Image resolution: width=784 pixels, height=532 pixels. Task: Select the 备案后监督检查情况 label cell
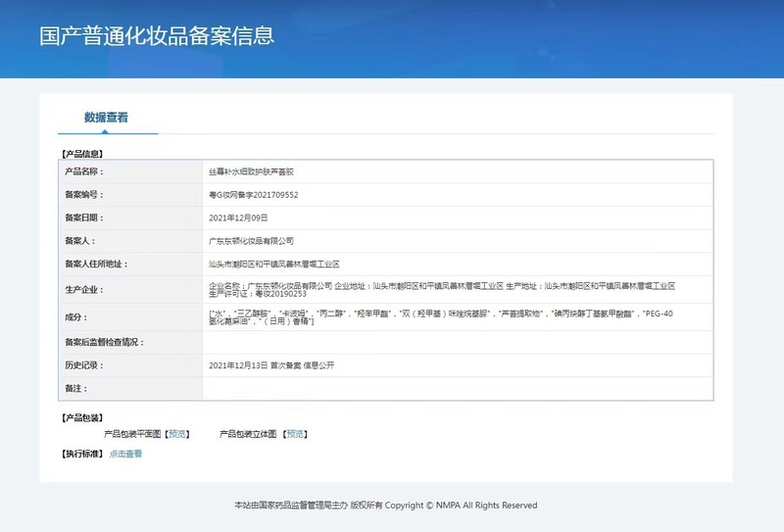130,343
